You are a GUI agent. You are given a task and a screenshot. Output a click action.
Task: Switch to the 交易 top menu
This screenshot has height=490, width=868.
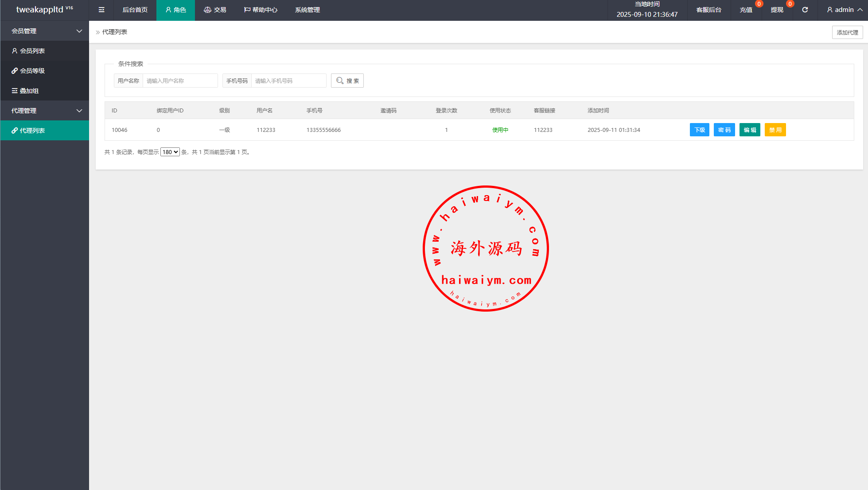(215, 10)
